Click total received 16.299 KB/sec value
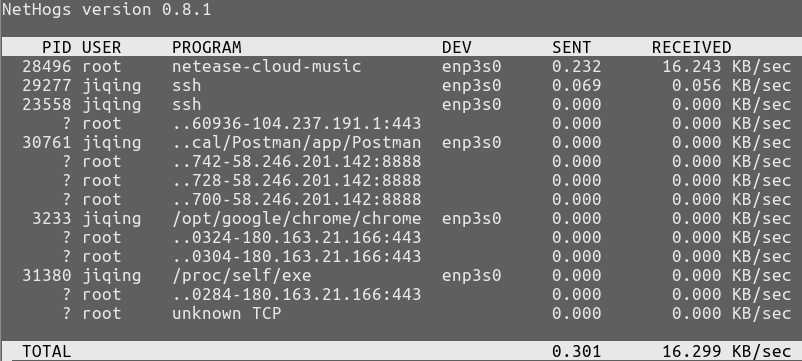The height and width of the screenshot is (361, 802). [726, 352]
